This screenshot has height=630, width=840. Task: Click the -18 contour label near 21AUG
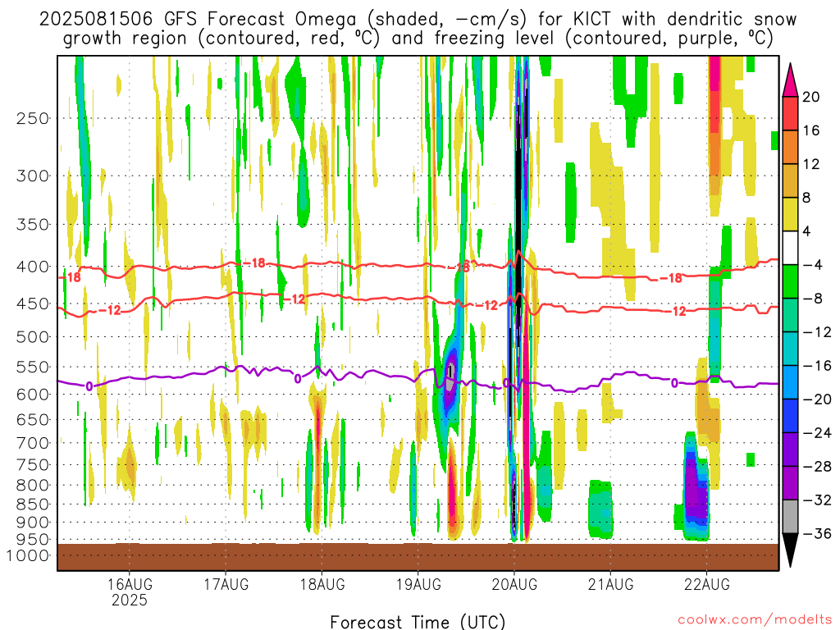click(671, 278)
